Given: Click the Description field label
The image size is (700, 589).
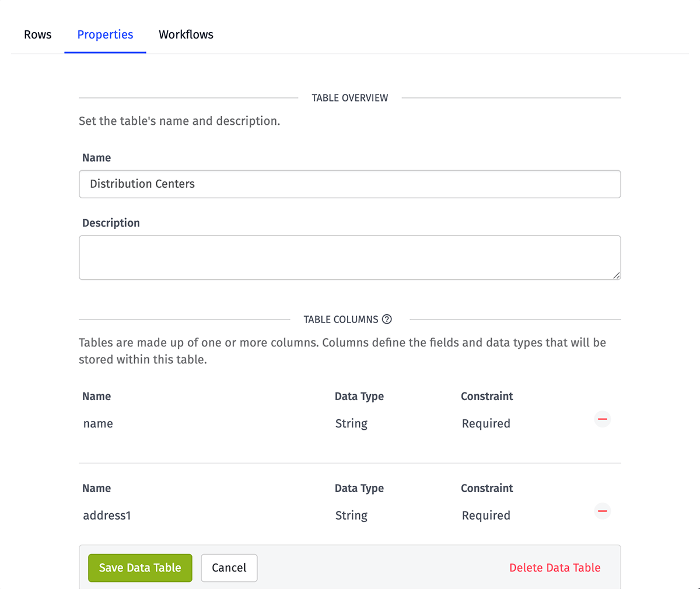Looking at the screenshot, I should tap(111, 223).
